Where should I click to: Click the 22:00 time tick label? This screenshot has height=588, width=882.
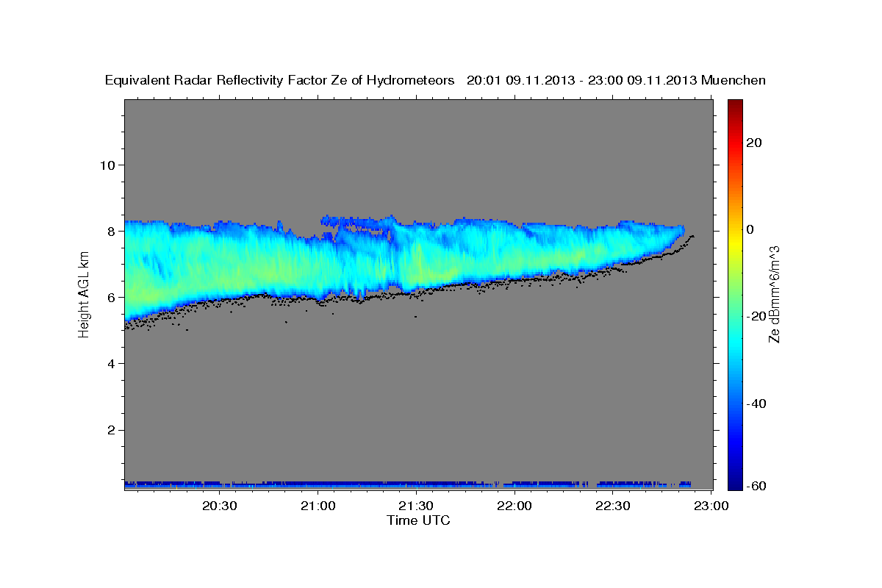tap(514, 506)
